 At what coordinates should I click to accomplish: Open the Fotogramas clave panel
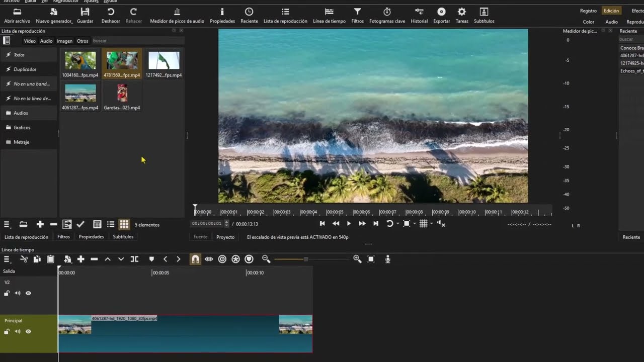tap(387, 15)
